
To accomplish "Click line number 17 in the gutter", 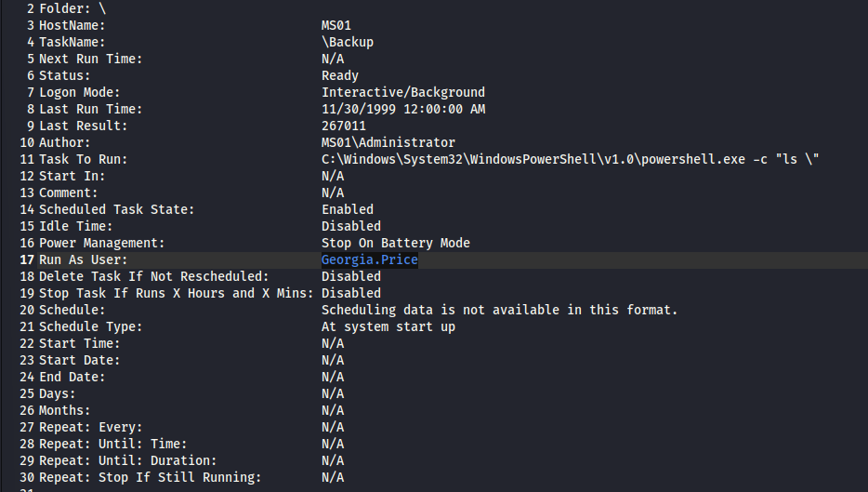I will (27, 260).
